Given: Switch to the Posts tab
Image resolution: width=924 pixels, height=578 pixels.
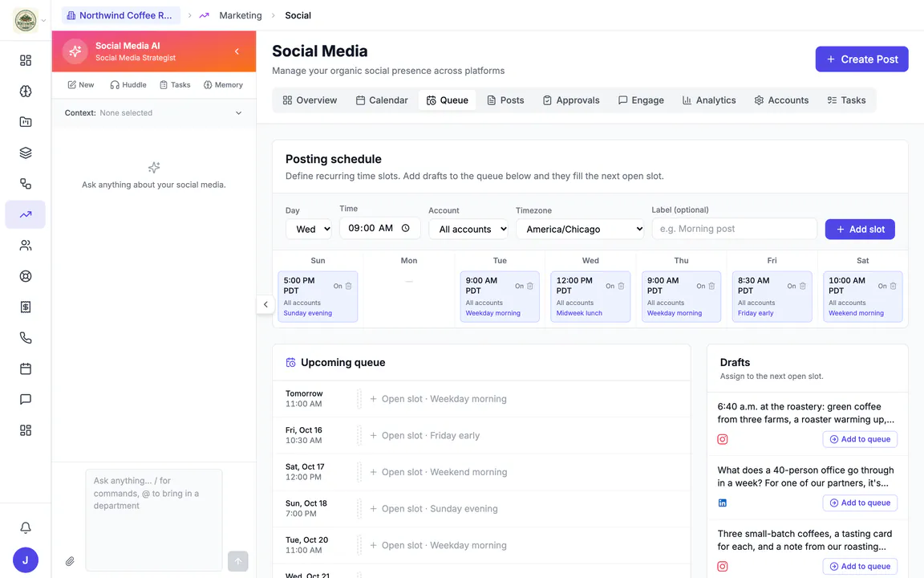Looking at the screenshot, I should (x=505, y=100).
